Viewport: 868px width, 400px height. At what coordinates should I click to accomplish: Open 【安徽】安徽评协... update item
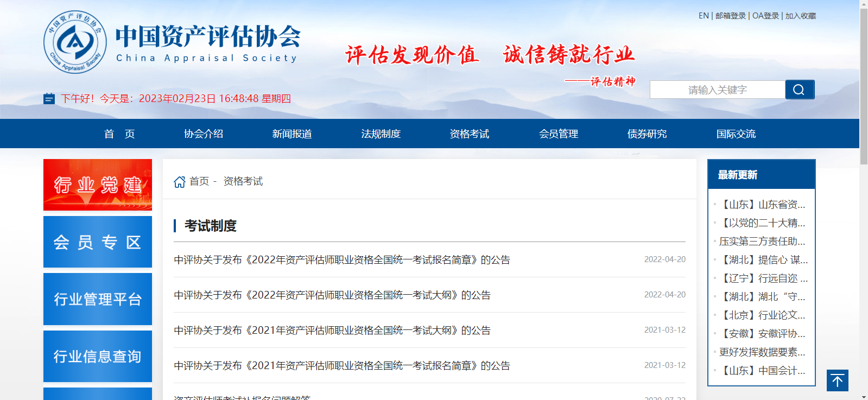pos(762,334)
